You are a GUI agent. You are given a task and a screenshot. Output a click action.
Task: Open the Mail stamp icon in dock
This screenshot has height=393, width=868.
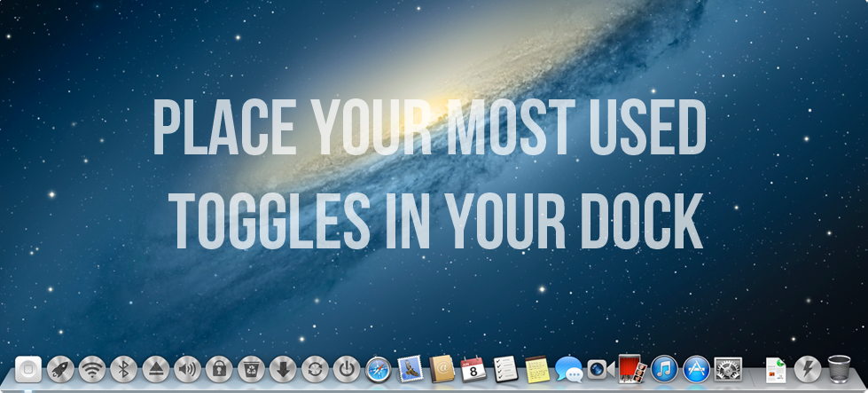pyautogui.click(x=411, y=369)
